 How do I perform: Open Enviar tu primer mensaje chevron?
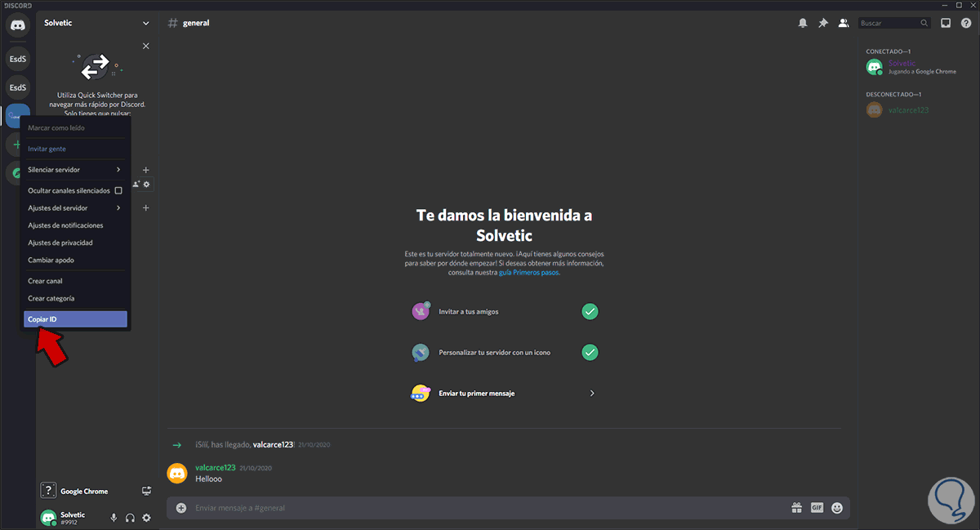[592, 393]
